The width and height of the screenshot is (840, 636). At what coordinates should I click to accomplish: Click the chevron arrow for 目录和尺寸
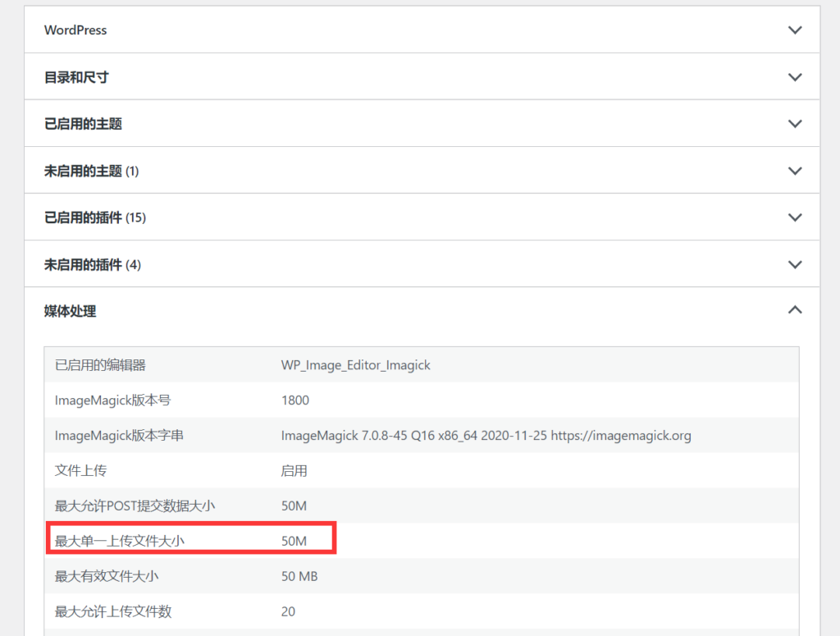click(x=794, y=77)
